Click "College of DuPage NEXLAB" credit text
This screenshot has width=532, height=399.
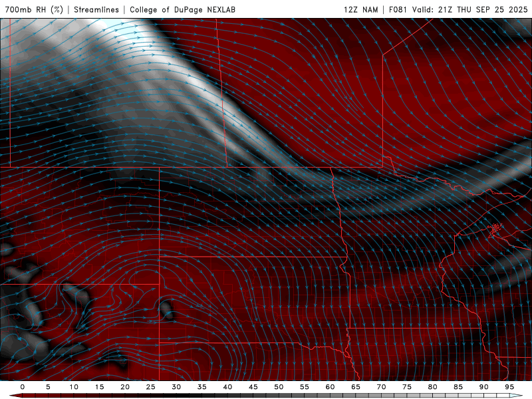tap(182, 9)
